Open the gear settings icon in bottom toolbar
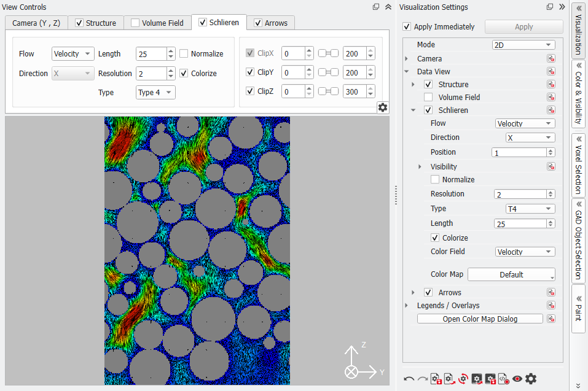 (x=531, y=379)
